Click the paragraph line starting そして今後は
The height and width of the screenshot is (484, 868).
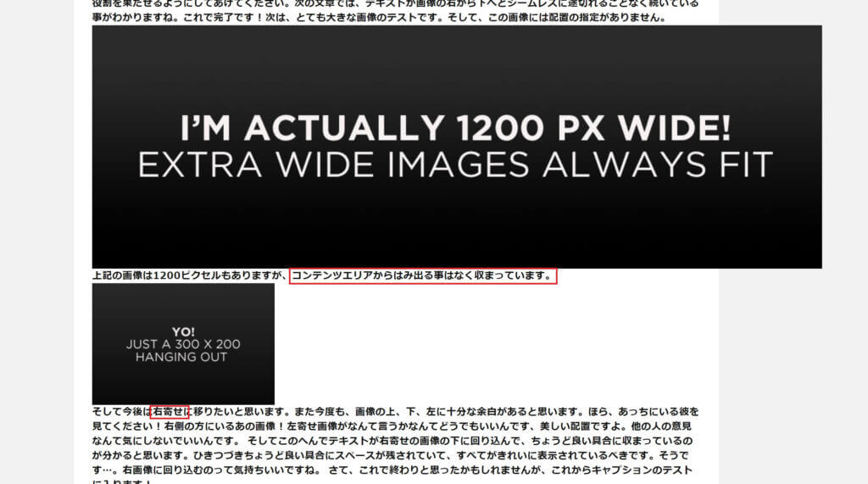point(395,412)
